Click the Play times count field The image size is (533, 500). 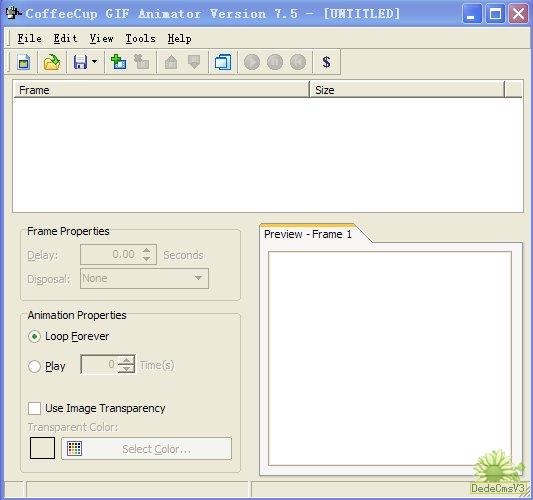tap(99, 364)
